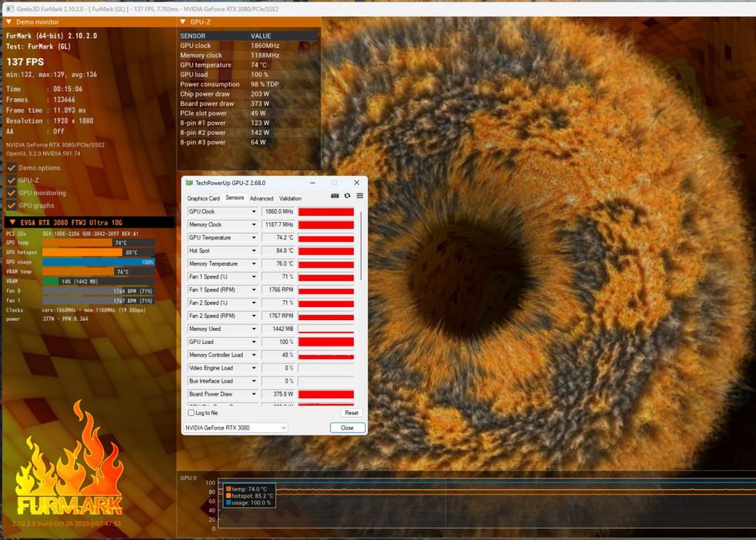
Task: Open the Memory Used sensor dropdown
Action: [254, 329]
